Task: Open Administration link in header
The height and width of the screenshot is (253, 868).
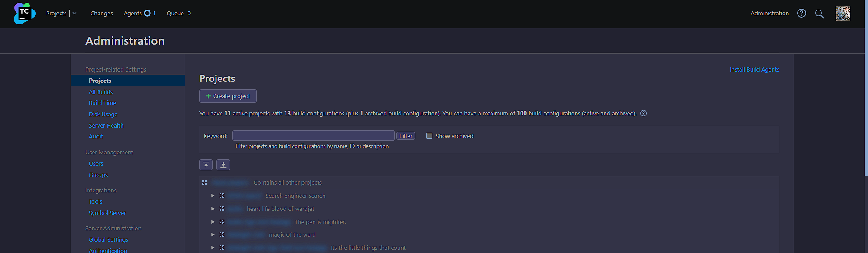Action: tap(770, 13)
